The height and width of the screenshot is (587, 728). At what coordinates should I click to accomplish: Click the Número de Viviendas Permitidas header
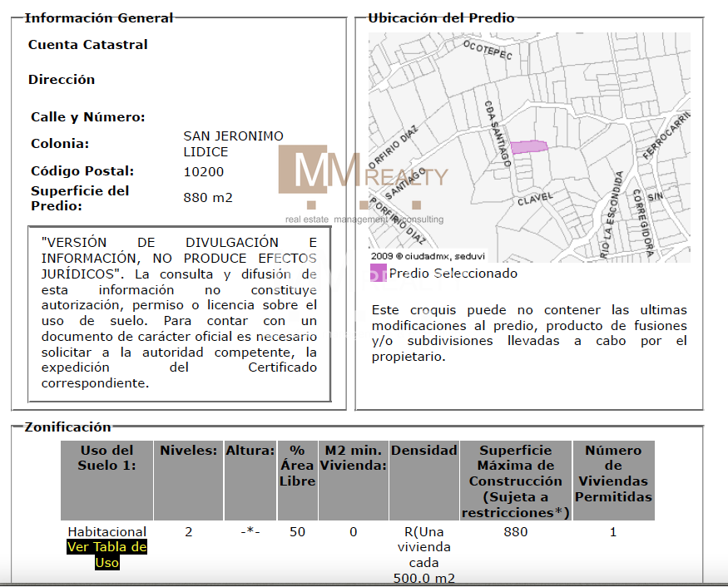click(x=613, y=473)
